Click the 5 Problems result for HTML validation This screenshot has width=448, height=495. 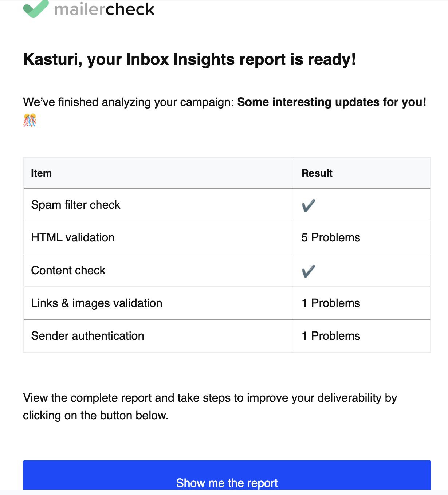point(331,238)
